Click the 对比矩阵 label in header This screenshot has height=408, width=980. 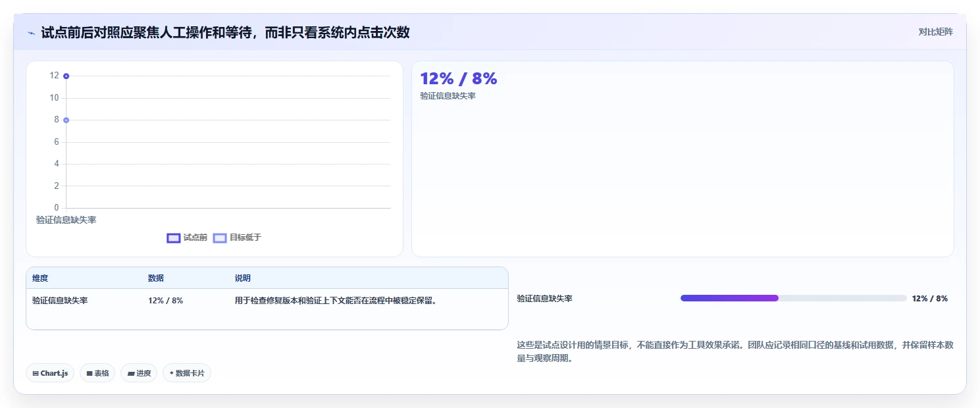[935, 32]
